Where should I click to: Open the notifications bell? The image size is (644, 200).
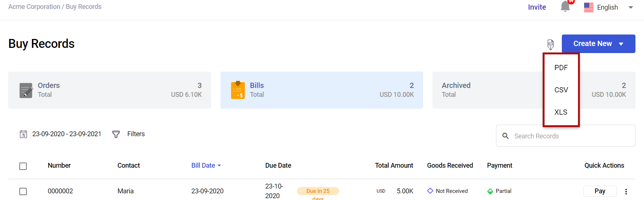click(565, 7)
